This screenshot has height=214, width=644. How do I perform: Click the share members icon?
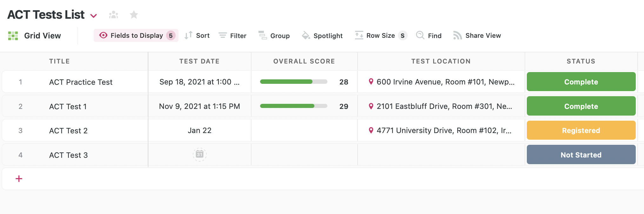[x=113, y=15]
